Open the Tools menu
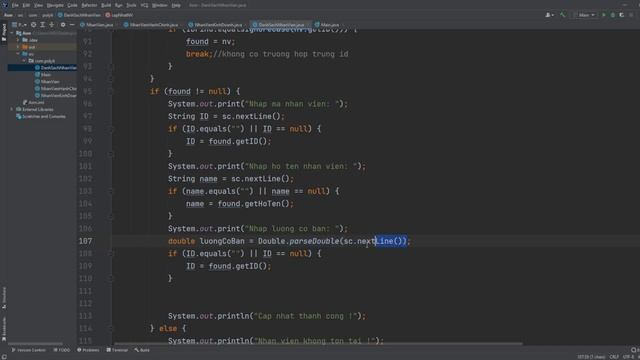Viewport: 640px width, 360px height. tap(131, 5)
